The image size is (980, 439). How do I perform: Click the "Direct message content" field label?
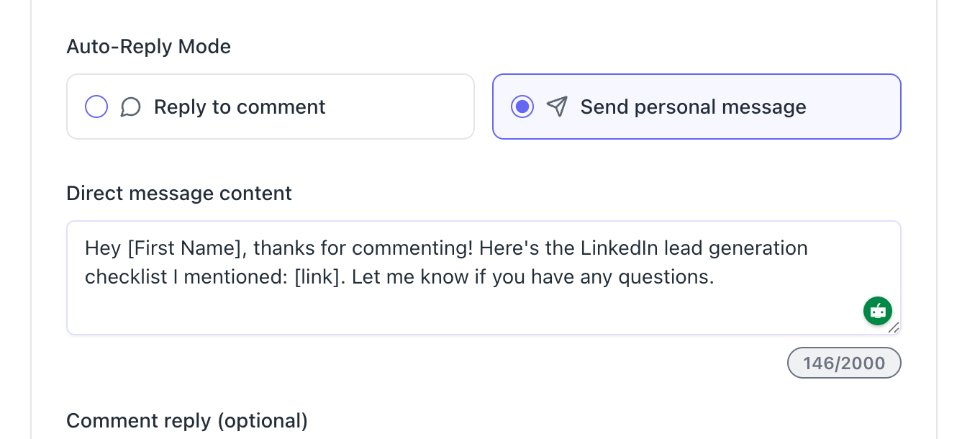tap(179, 194)
